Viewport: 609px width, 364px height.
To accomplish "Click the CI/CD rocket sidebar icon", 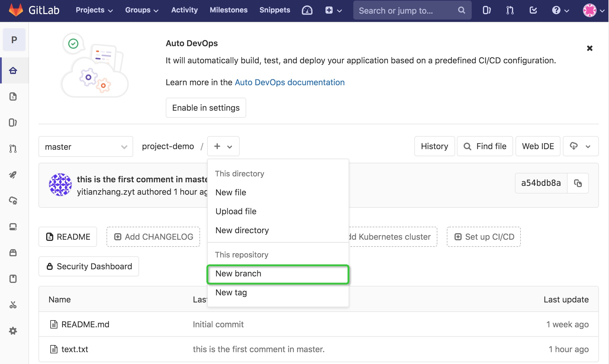I will (x=13, y=175).
